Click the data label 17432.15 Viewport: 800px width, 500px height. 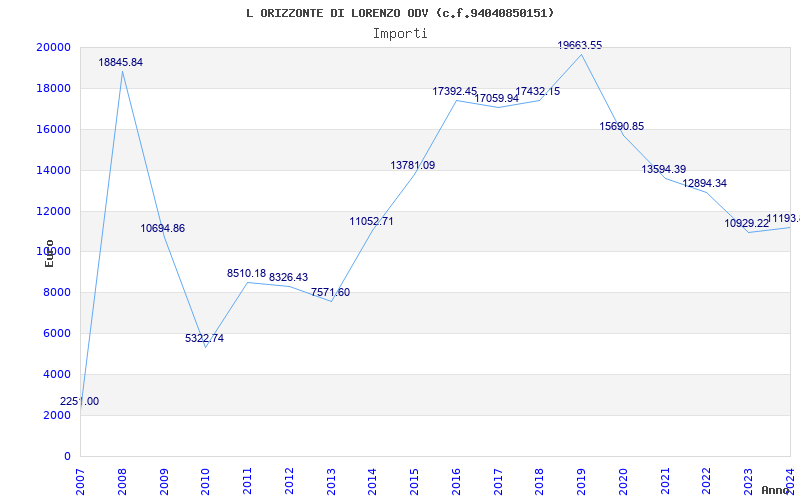(x=538, y=91)
